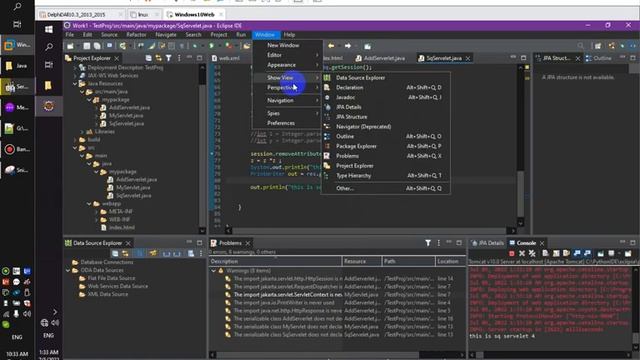
Task: Collapse the webapp folder
Action: (89, 203)
